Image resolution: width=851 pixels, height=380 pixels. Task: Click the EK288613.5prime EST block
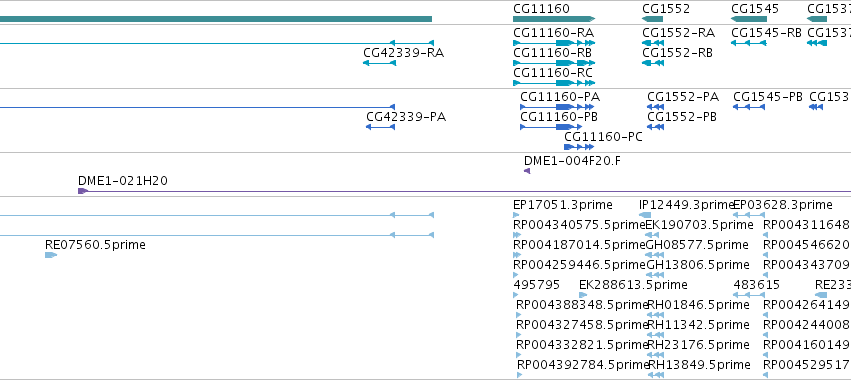tap(583, 295)
